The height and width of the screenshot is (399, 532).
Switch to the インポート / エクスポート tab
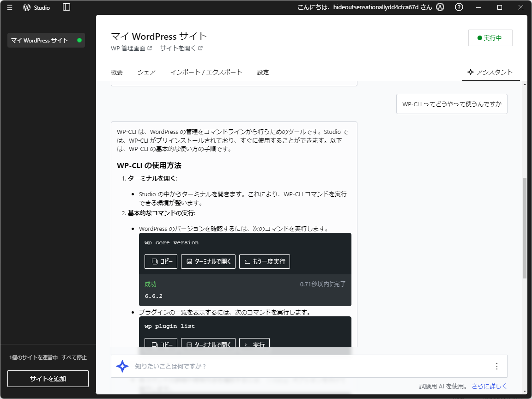(x=206, y=72)
